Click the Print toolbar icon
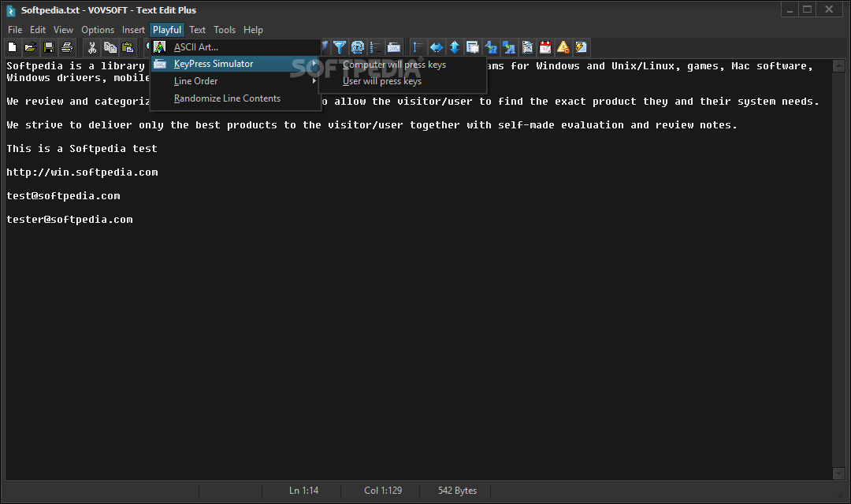 [67, 48]
